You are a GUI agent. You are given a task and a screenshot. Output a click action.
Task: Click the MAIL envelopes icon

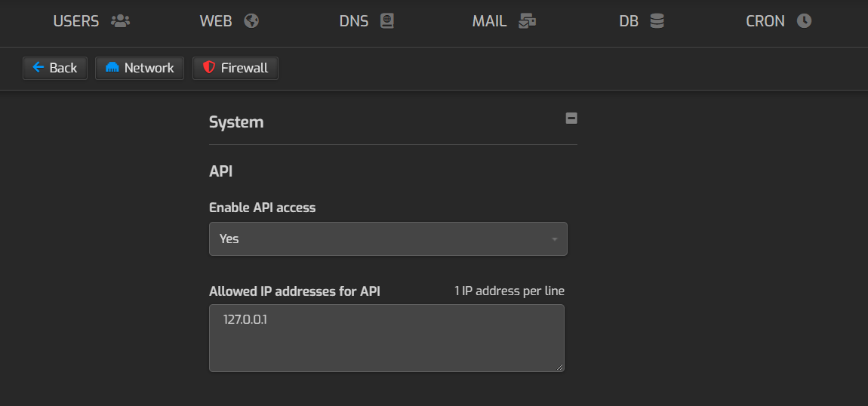click(x=527, y=21)
